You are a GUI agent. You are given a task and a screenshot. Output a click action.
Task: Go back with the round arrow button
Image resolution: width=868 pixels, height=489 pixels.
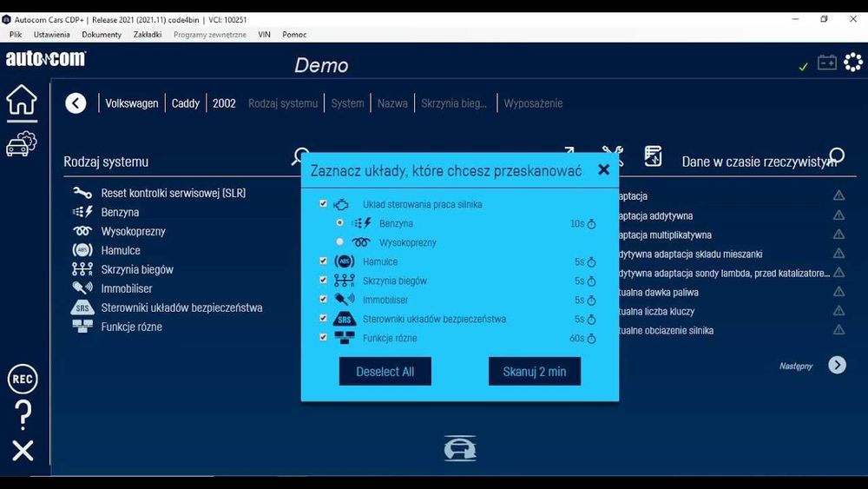tap(76, 103)
